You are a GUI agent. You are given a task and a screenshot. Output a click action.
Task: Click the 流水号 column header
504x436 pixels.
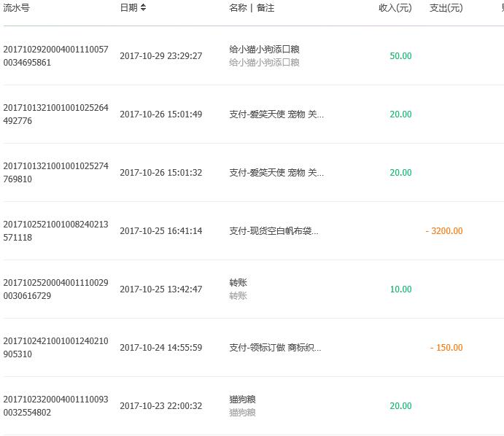coord(16,7)
